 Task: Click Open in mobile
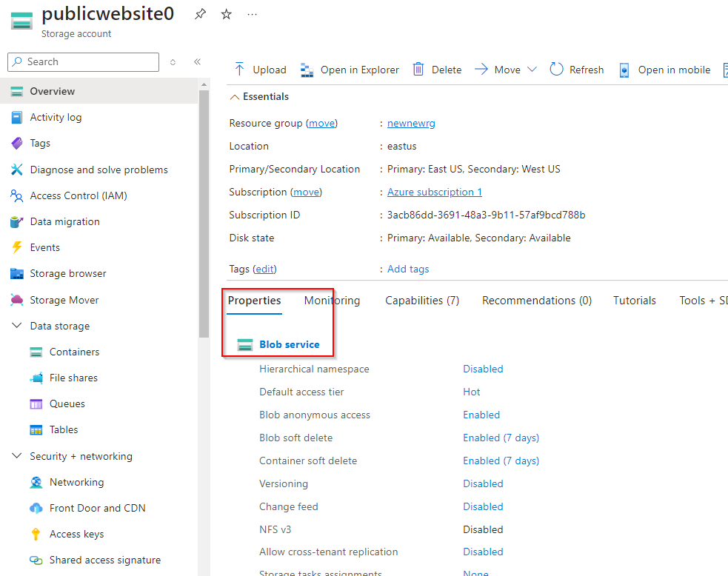click(665, 70)
